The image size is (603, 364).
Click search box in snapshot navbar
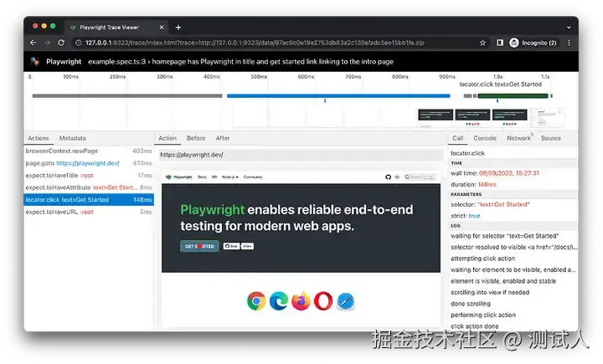tap(420, 177)
